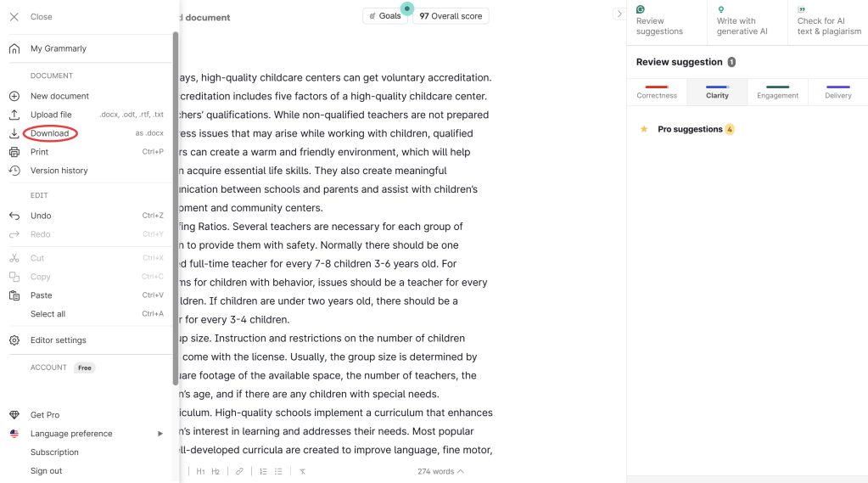Open Version history
868x483 pixels.
(x=59, y=171)
